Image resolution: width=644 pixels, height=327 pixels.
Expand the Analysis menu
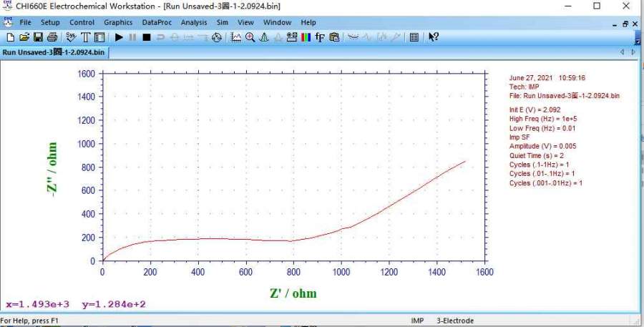(193, 22)
